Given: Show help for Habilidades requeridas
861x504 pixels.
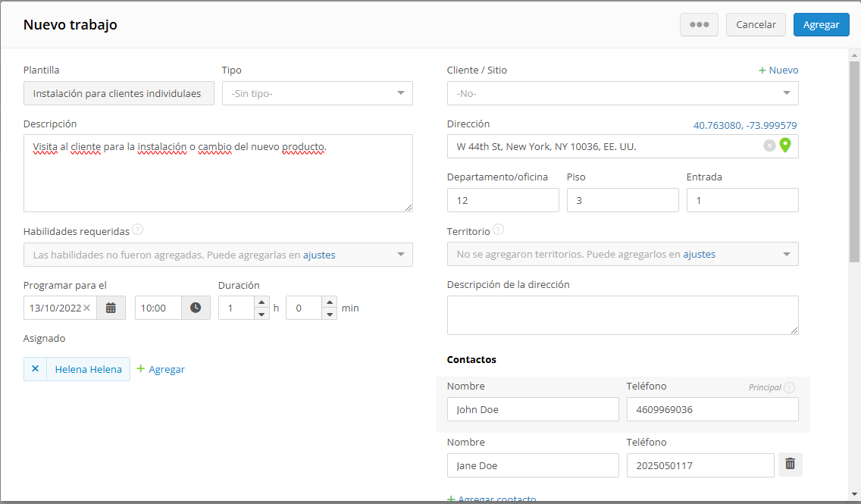Looking at the screenshot, I should (x=138, y=230).
